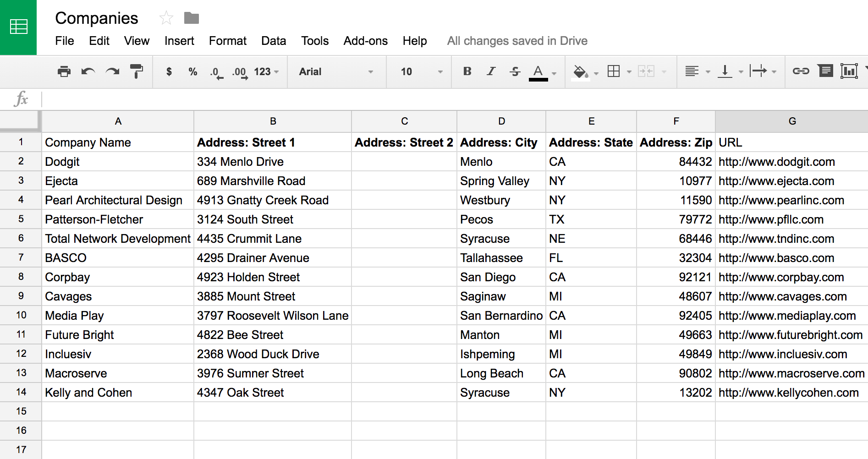Click the insert comment icon
Viewport: 868px width, 459px height.
(825, 71)
